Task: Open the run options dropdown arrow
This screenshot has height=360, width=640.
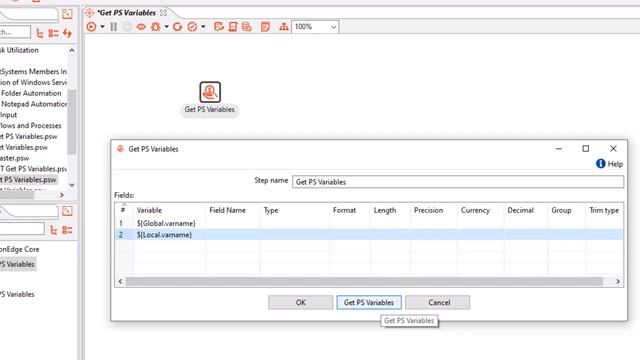Action: pos(102,27)
